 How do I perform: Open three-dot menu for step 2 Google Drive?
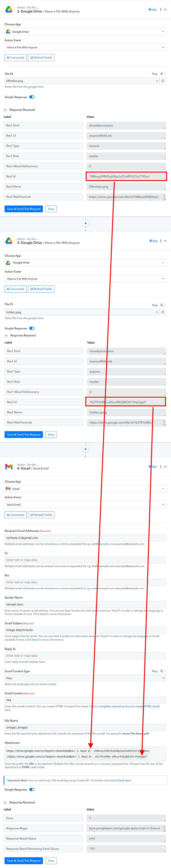(161, 9)
